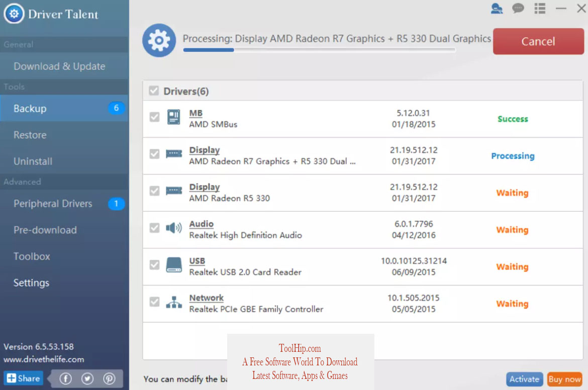Open the list menu icon in title bar
588x390 pixels.
coord(540,8)
